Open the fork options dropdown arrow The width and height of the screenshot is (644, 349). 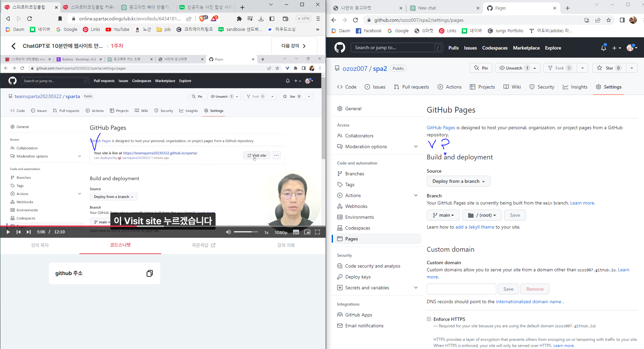point(583,68)
